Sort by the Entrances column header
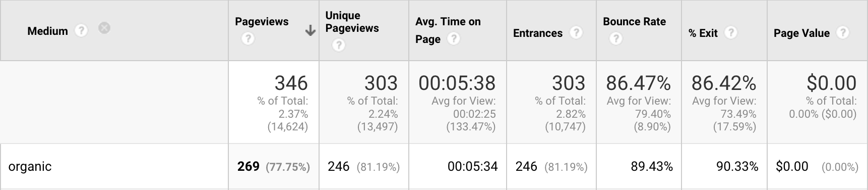This screenshot has width=868, height=190. 537,33
